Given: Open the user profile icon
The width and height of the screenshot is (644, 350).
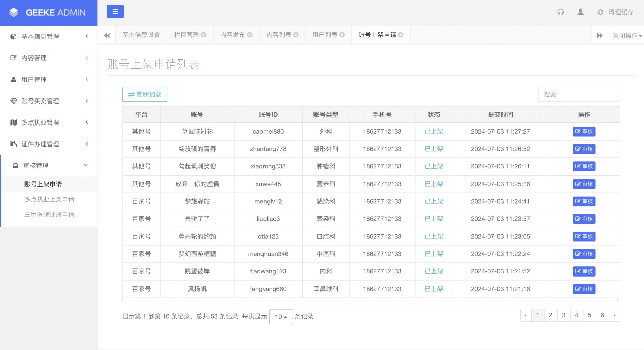Looking at the screenshot, I should click(580, 12).
